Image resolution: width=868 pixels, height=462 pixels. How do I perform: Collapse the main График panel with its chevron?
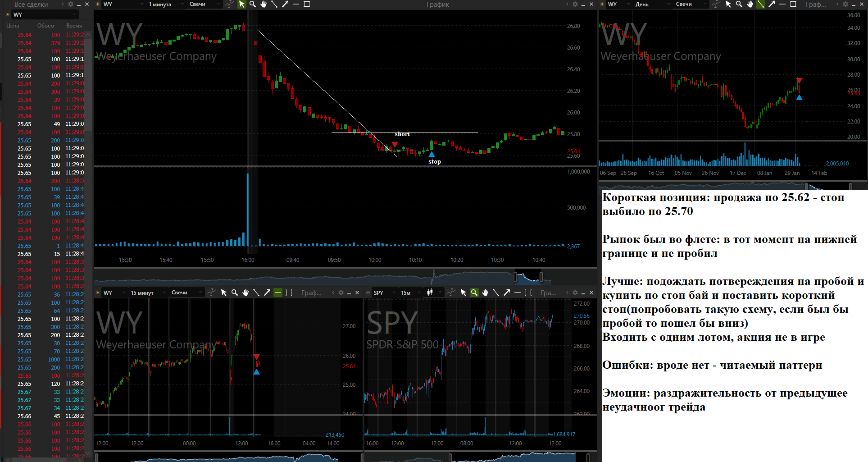point(567,4)
